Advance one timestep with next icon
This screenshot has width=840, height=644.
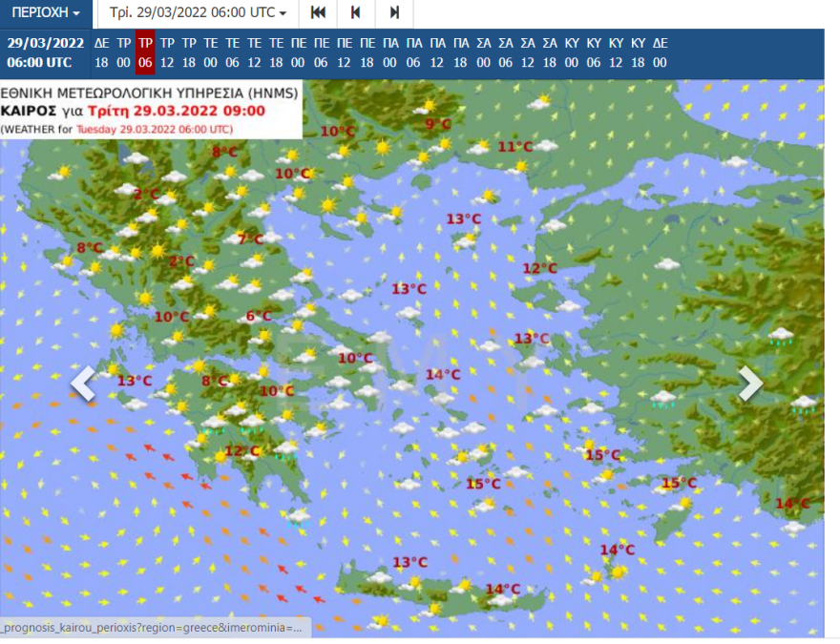[x=393, y=13]
